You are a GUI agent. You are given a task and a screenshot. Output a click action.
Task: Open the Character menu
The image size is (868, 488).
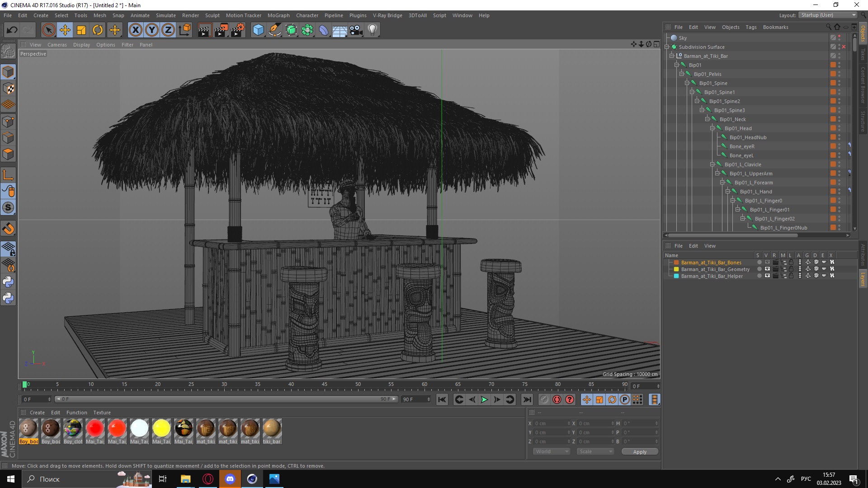[x=307, y=15]
